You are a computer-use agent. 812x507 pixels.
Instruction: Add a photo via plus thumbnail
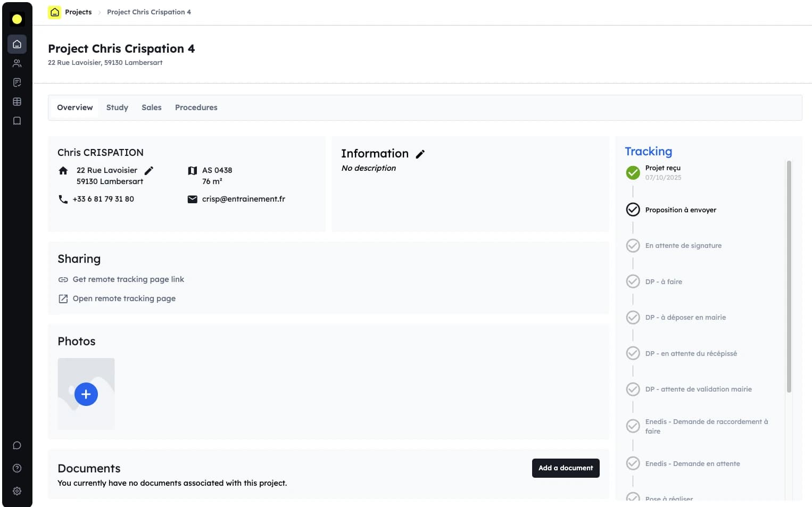[86, 394]
